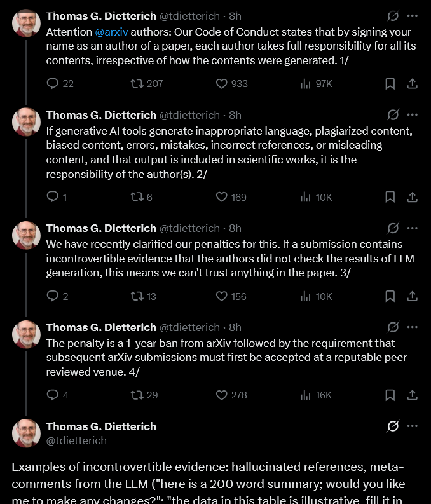Reply to the first tweet with 22 replies
Screen dimensions: 431x504
(60, 83)
